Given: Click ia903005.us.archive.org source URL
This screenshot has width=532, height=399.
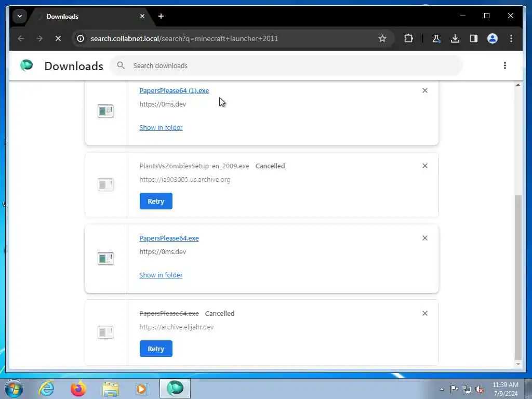Looking at the screenshot, I should click(x=185, y=179).
